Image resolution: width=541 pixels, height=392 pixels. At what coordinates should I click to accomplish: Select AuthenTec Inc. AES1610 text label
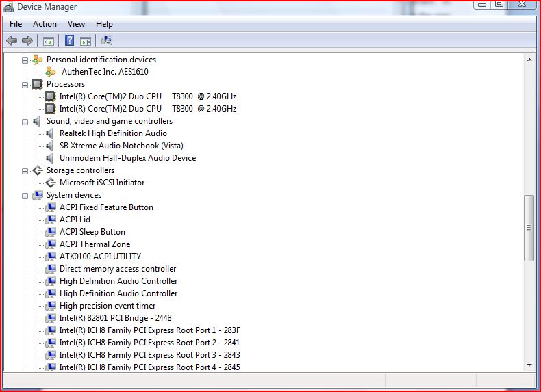coord(105,72)
